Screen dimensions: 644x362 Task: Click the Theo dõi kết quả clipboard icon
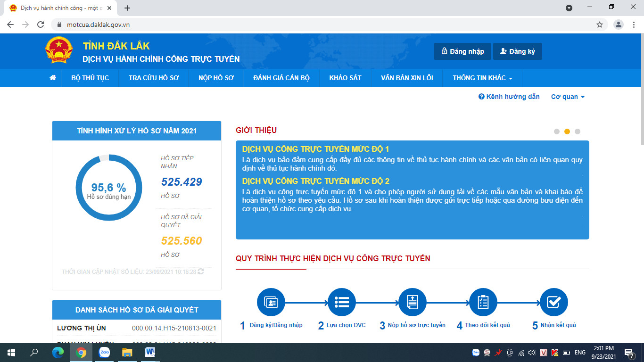click(x=483, y=302)
